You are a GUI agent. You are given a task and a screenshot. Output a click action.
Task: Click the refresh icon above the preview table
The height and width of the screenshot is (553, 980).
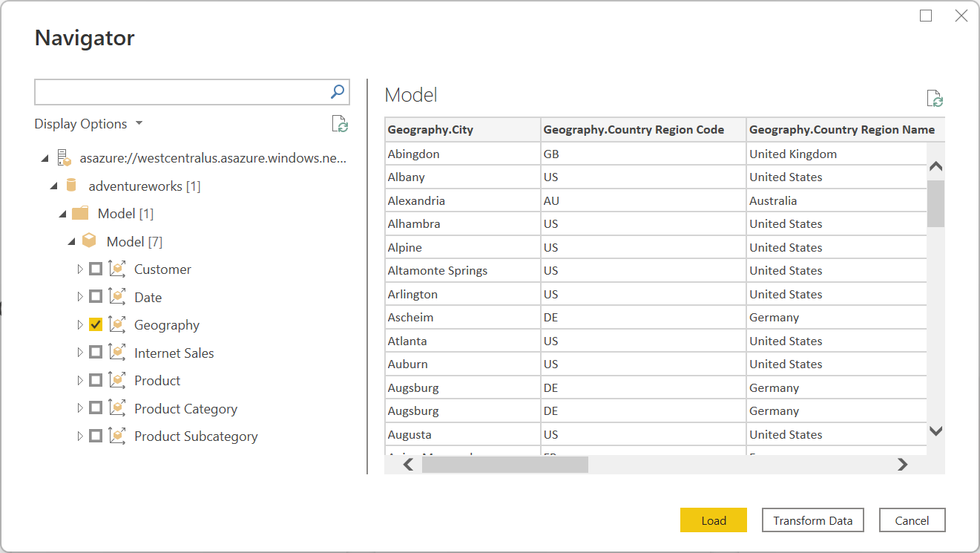tap(935, 98)
